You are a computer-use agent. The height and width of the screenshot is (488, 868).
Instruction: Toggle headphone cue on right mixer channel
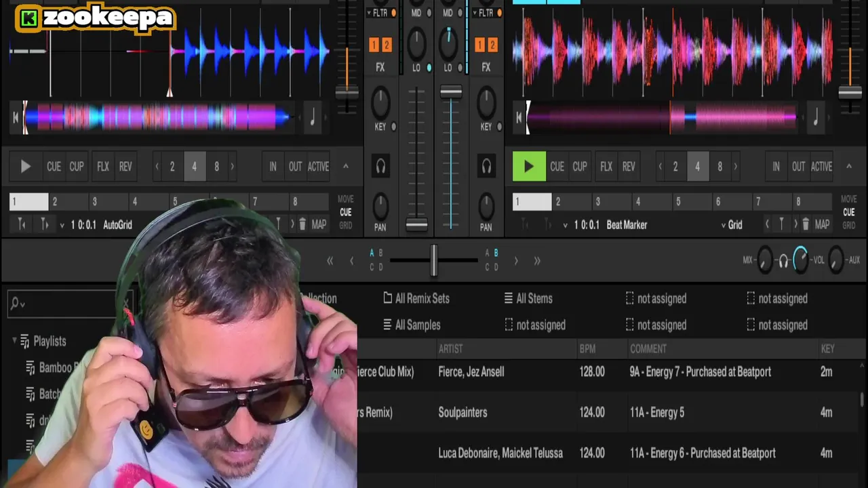pos(486,166)
